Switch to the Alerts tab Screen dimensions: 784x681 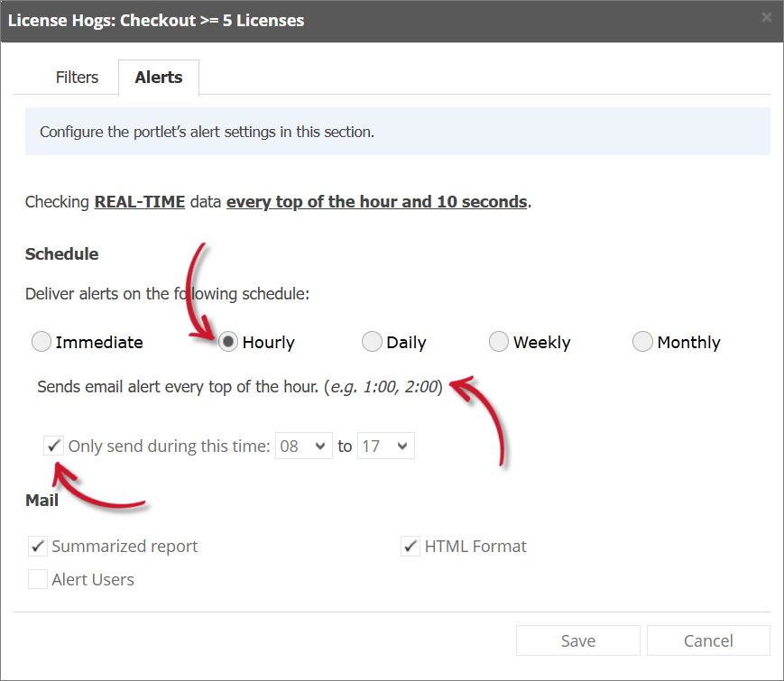tap(158, 78)
